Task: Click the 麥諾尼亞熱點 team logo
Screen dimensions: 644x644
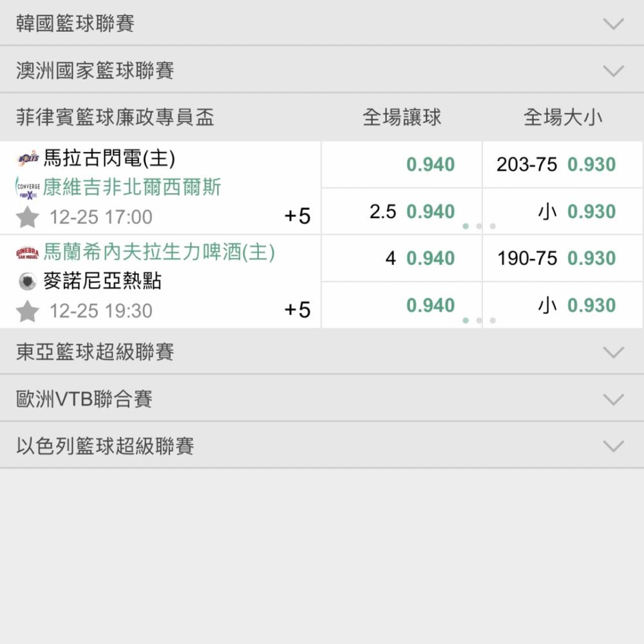Action: tap(28, 281)
